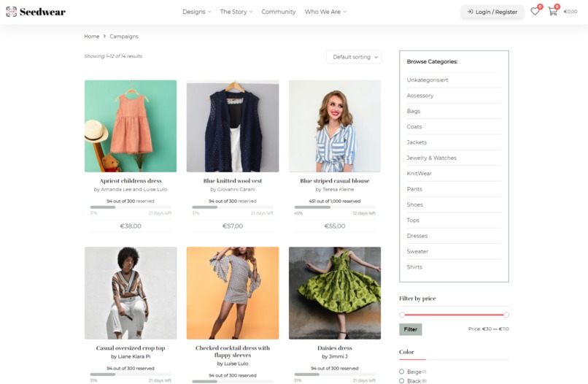
Task: Browse the Sweater category
Action: [x=417, y=251]
